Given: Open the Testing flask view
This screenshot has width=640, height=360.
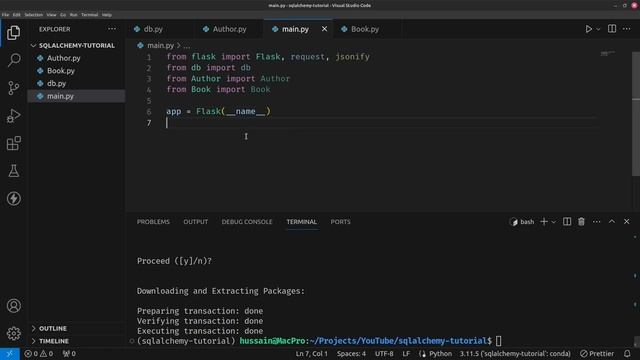Looking at the screenshot, I should 13,171.
